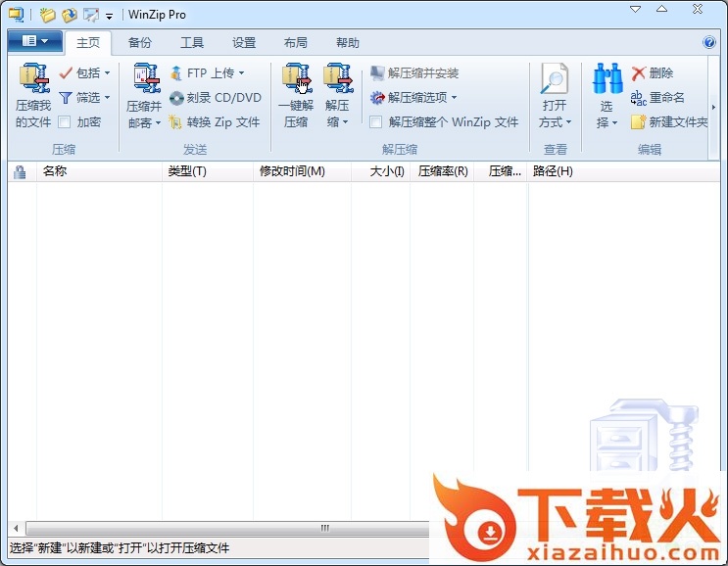Click the 新建文件夹 icon
The height and width of the screenshot is (566, 728).
click(x=639, y=122)
